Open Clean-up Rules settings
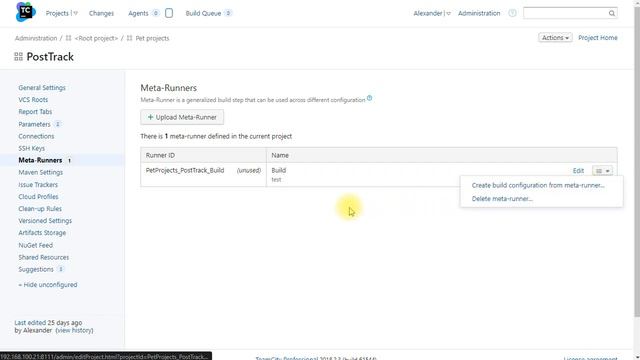The image size is (640, 360). [40, 209]
